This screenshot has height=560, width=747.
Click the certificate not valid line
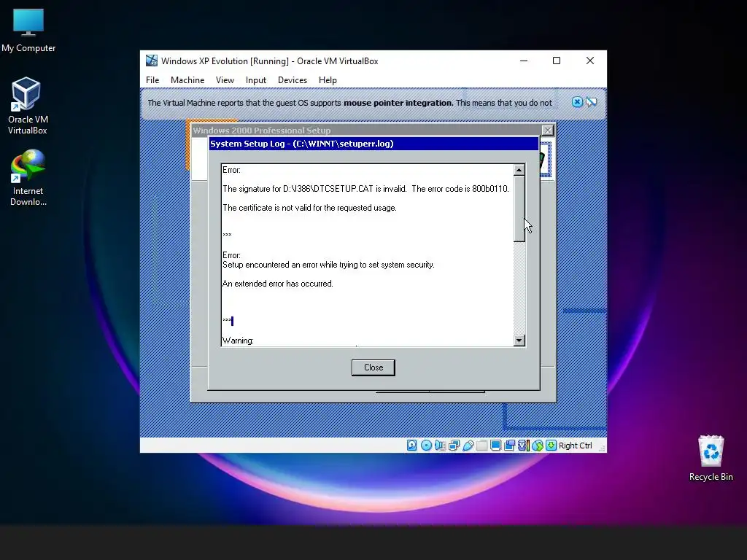pyautogui.click(x=309, y=208)
